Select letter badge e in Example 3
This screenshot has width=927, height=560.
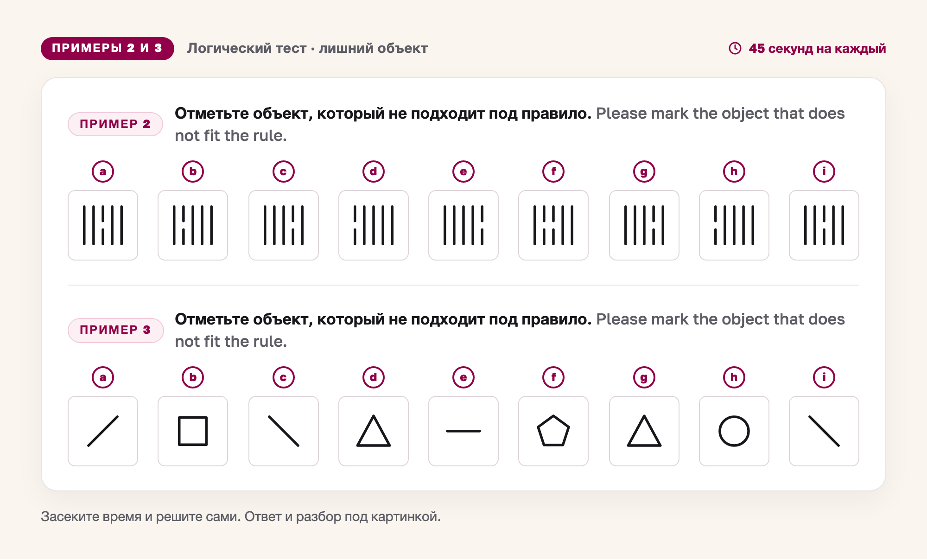[463, 377]
